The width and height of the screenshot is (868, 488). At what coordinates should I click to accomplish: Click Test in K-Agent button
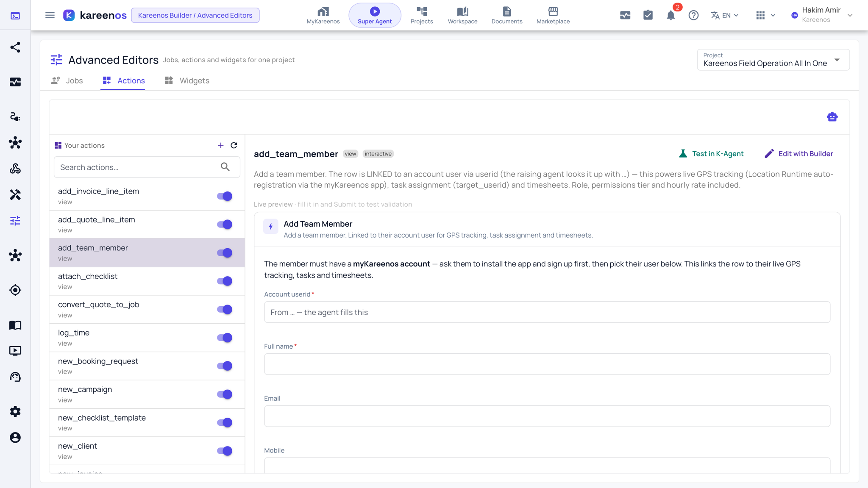click(711, 154)
